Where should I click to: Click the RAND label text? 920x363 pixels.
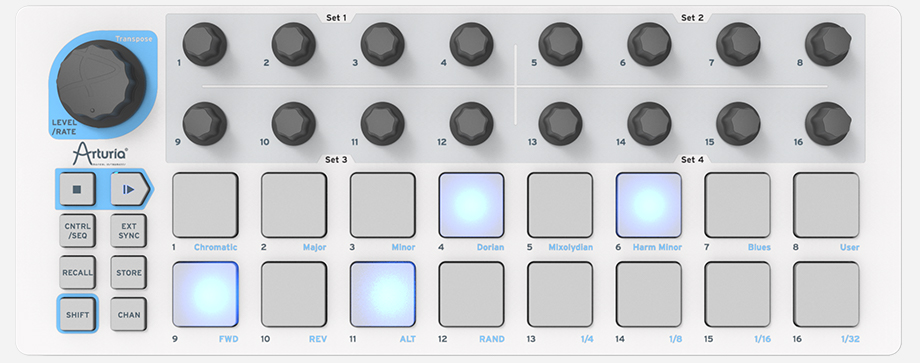[492, 339]
